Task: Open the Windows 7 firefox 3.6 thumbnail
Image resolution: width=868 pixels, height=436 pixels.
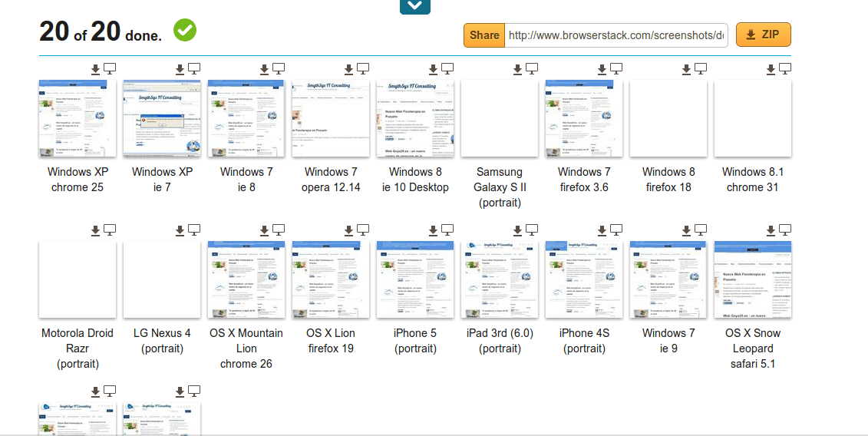Action: tap(584, 118)
